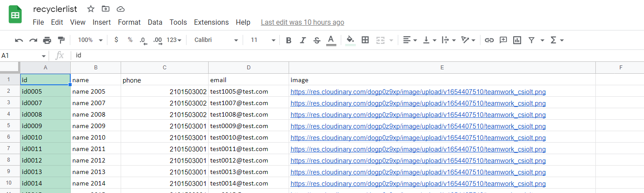
Task: Open the Extensions menu
Action: coord(211,22)
